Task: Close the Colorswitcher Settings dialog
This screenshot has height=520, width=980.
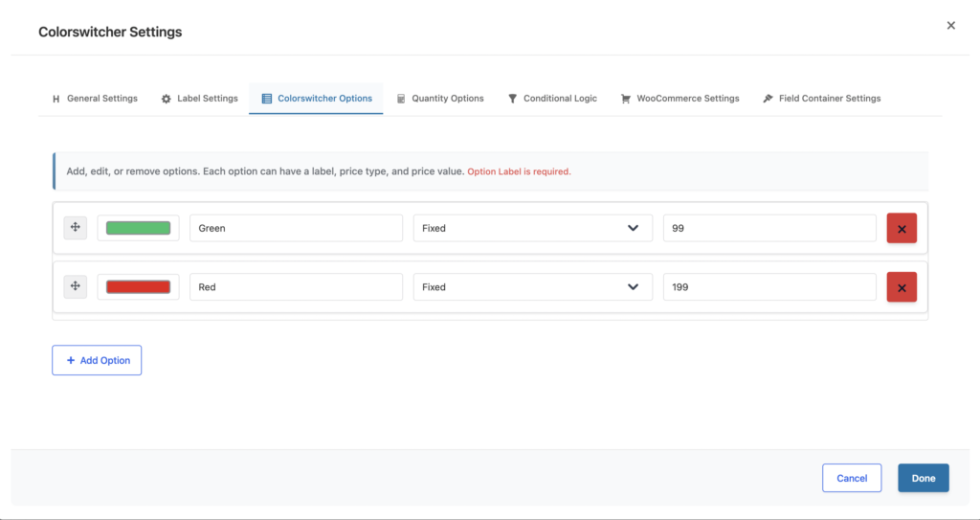Action: click(x=950, y=26)
